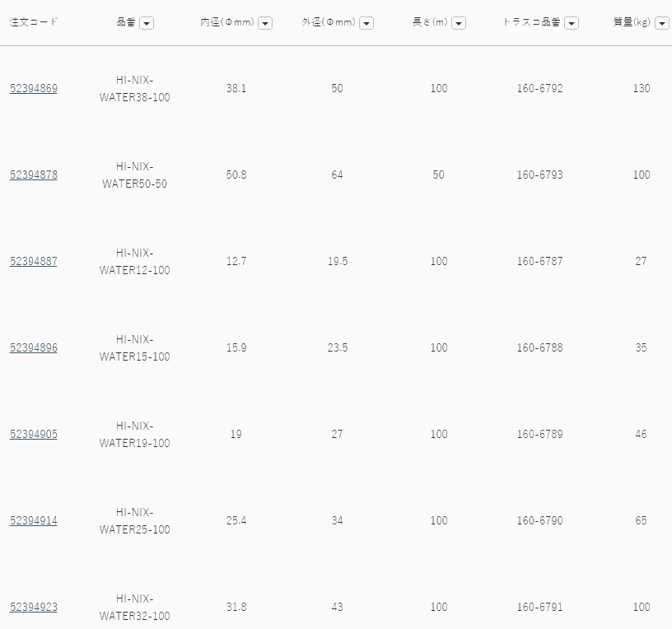This screenshot has height=629, width=672.
Task: Open the 長さ(m) column filter dropdown
Action: (459, 23)
